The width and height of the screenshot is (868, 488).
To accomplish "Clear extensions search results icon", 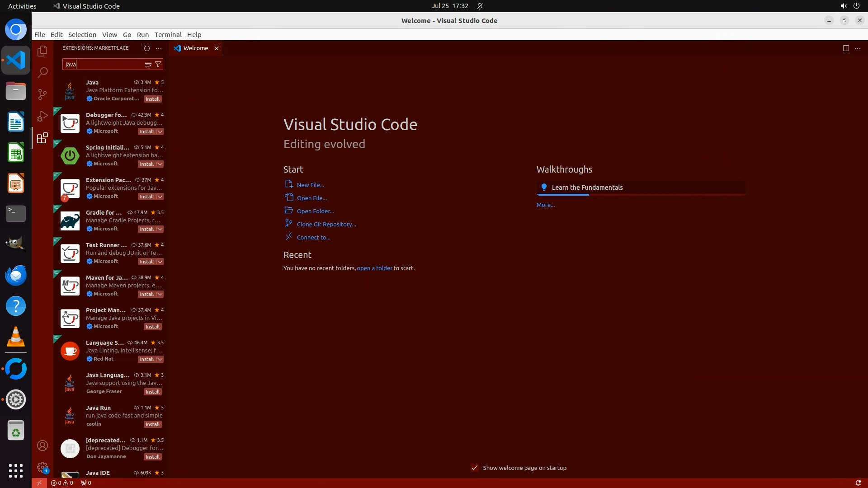I will 148,64.
